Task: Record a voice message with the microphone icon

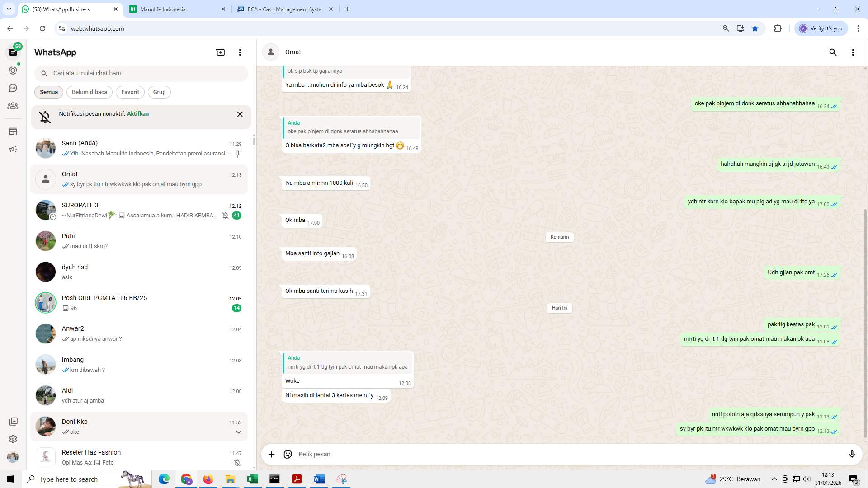Action: coord(852,454)
